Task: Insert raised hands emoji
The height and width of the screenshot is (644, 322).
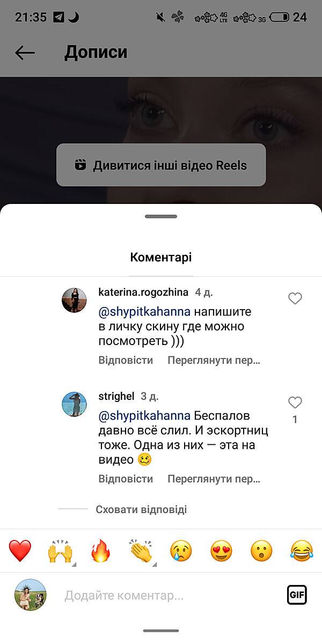Action: point(60,551)
